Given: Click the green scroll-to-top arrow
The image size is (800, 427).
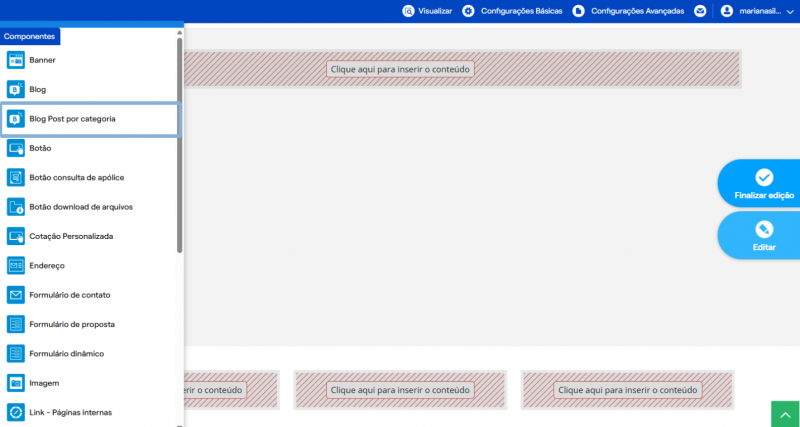Looking at the screenshot, I should pos(785,414).
